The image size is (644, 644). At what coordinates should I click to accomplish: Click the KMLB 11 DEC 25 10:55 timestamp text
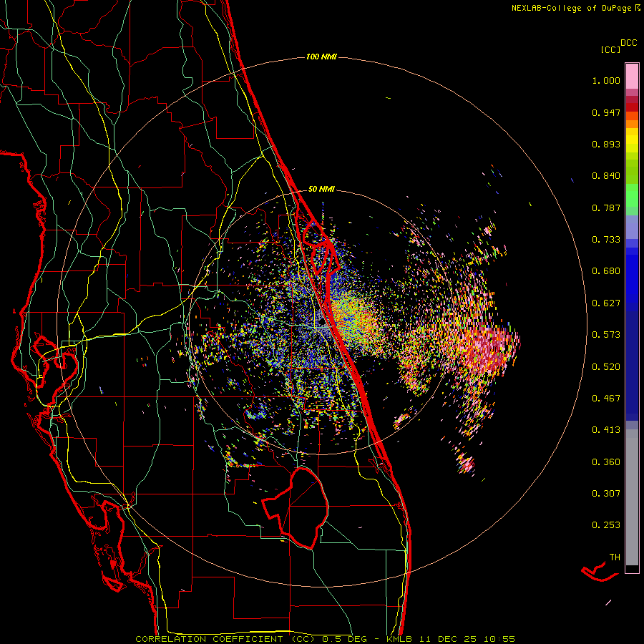pyautogui.click(x=451, y=639)
